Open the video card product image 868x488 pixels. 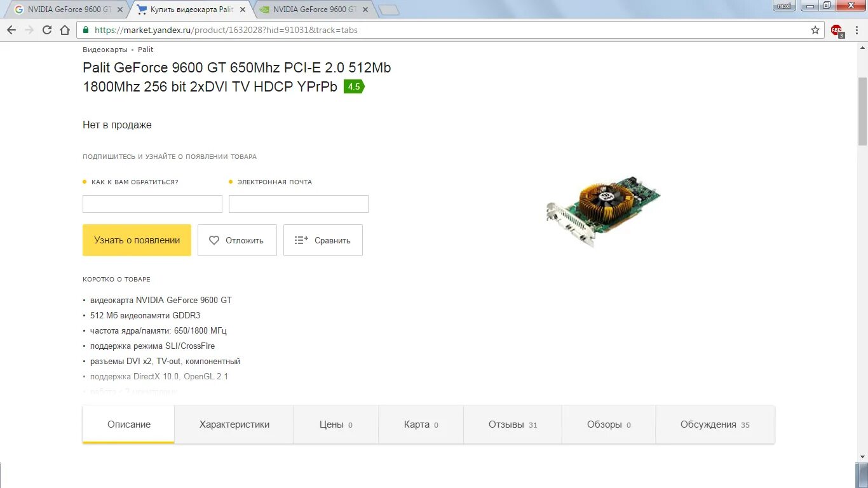pos(602,210)
